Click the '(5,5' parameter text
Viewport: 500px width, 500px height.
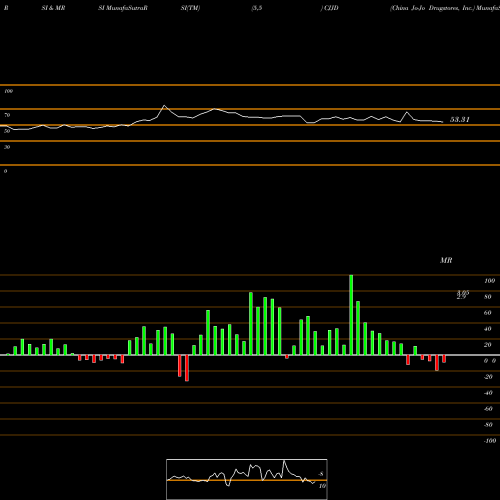257,8
